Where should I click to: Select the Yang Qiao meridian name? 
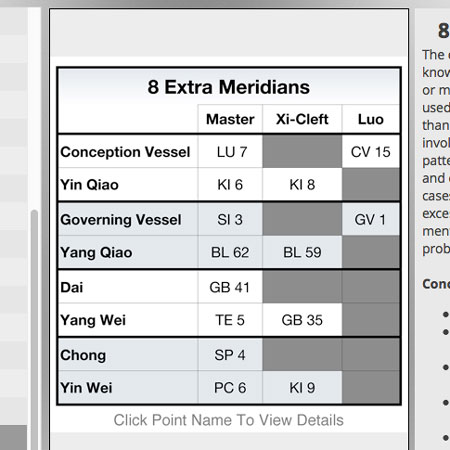coord(96,253)
